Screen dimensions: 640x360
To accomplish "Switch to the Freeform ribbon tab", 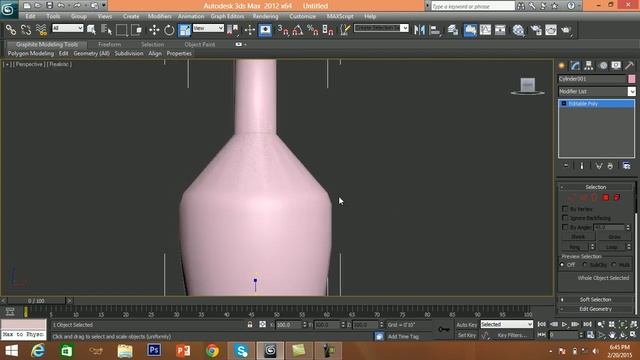I will [110, 44].
